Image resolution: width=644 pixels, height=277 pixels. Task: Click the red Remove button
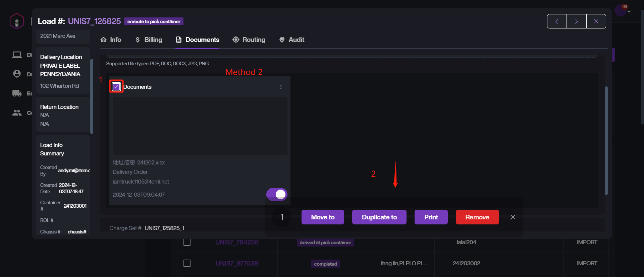[477, 217]
